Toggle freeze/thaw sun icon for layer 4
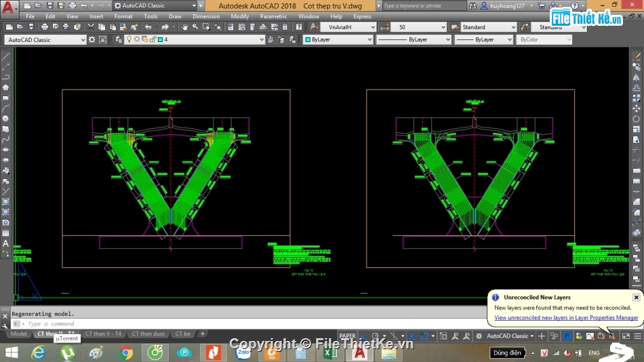Image resolution: width=644 pixels, height=362 pixels. 137,39
